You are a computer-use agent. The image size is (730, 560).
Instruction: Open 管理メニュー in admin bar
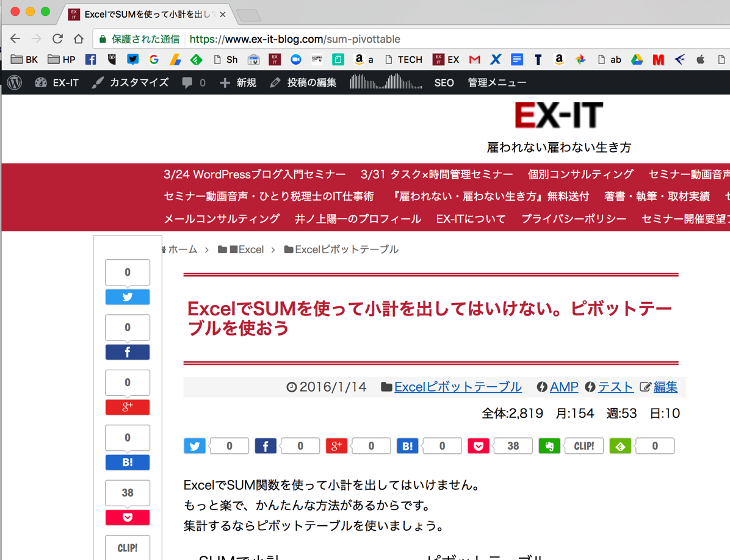click(x=497, y=83)
